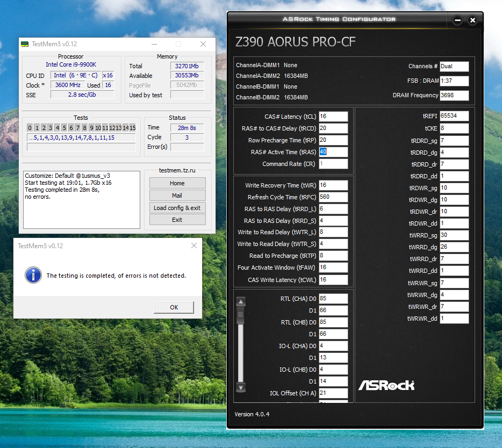Click the tCKE value field

coord(454,128)
